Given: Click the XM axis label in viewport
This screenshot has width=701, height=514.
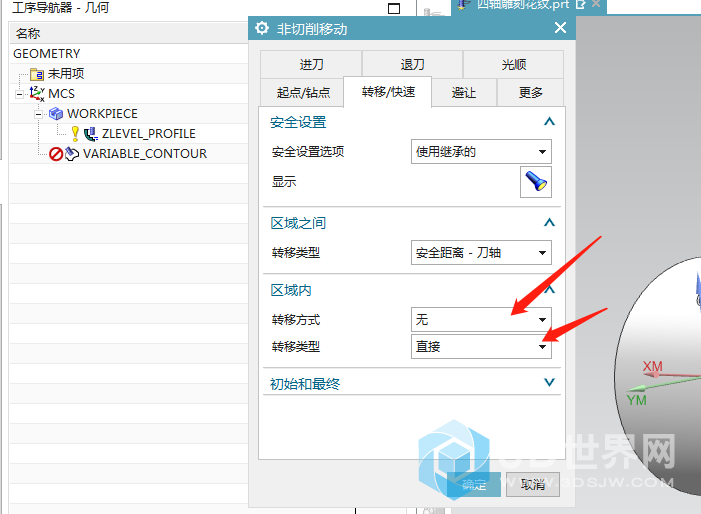Looking at the screenshot, I should 652,367.
